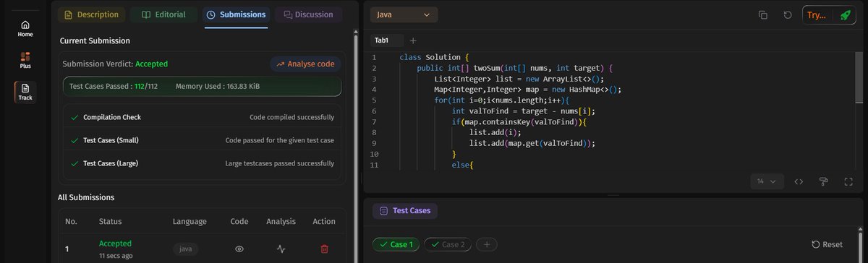Copy the code with the copy icon
868x263 pixels.
763,14
